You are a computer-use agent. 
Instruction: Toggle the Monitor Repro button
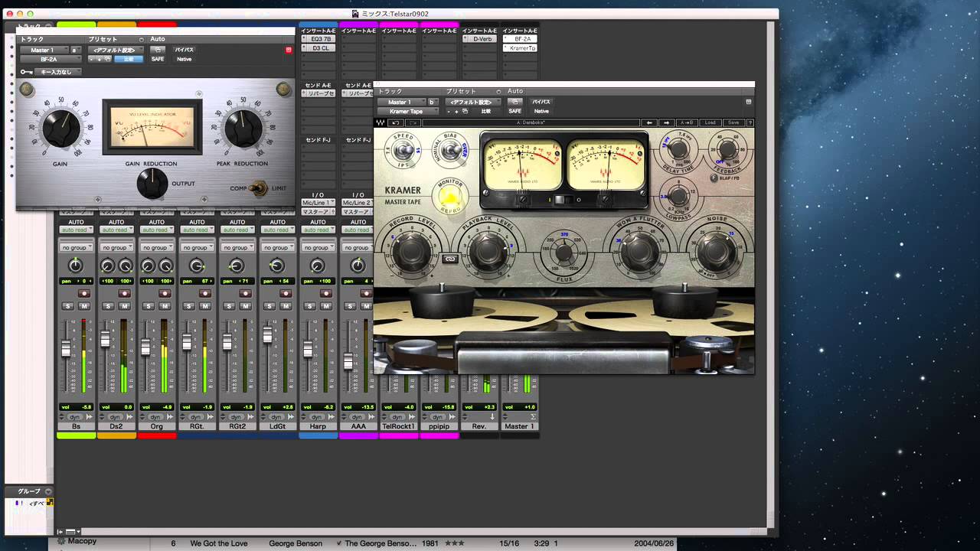click(450, 196)
